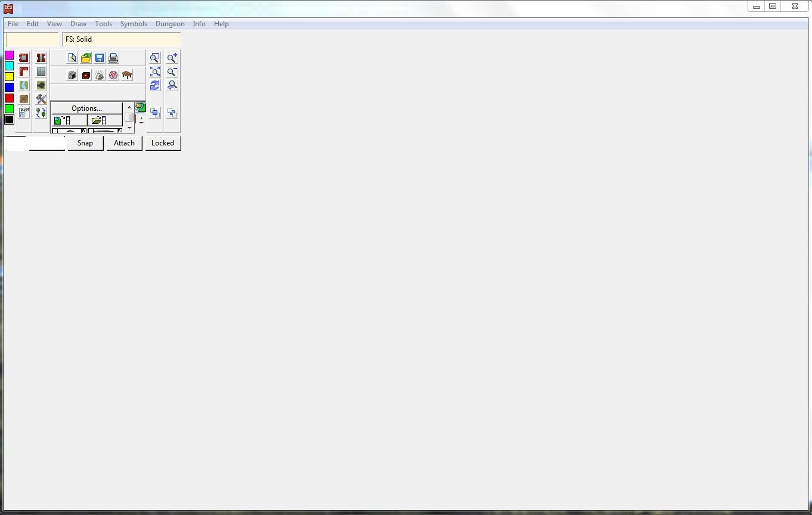Click the send to back icon
The width and height of the screenshot is (812, 515).
(x=172, y=113)
